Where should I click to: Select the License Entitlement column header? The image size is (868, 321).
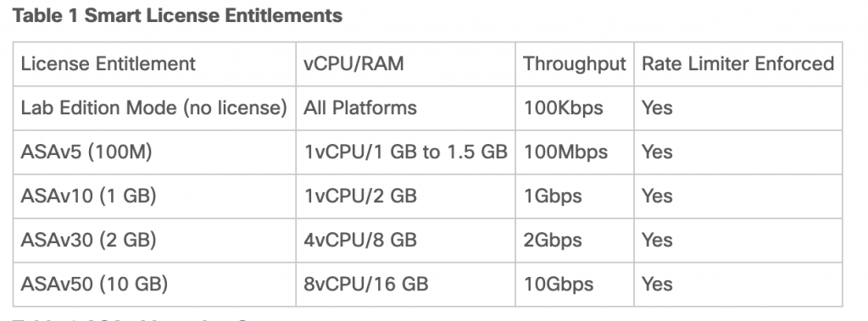tap(108, 64)
